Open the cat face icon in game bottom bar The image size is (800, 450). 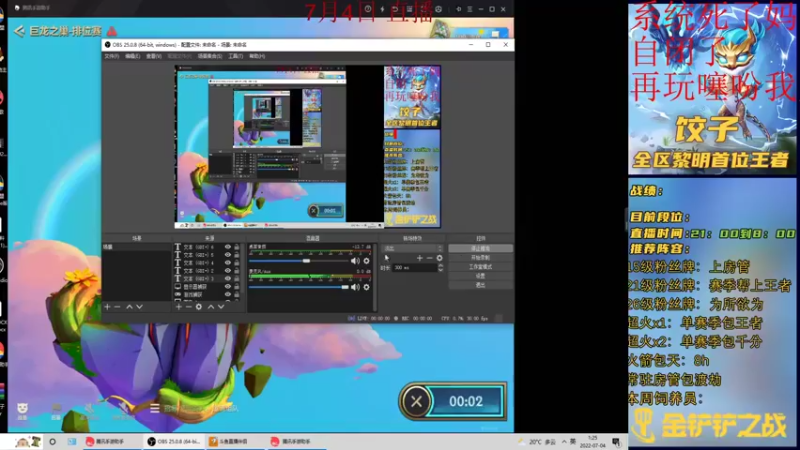22,409
